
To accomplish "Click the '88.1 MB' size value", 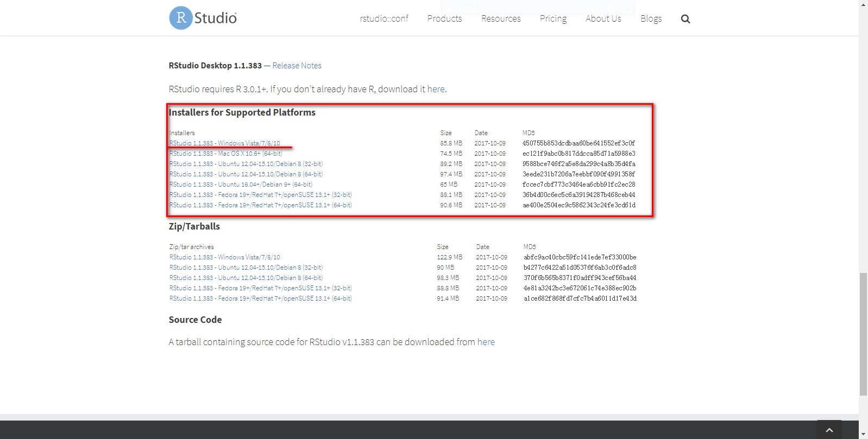I will pyautogui.click(x=451, y=195).
